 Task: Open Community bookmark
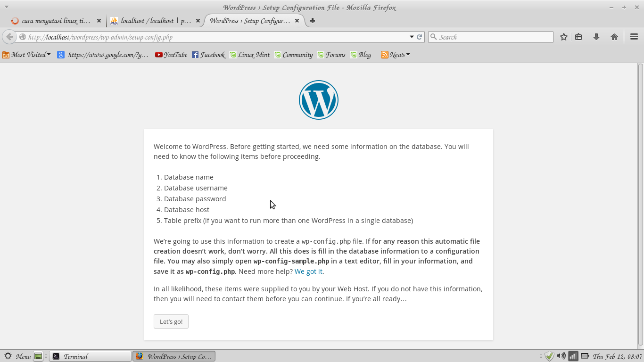[x=293, y=55]
